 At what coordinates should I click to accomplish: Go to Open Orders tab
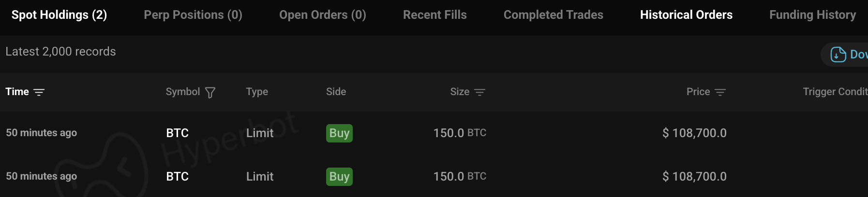pos(323,15)
